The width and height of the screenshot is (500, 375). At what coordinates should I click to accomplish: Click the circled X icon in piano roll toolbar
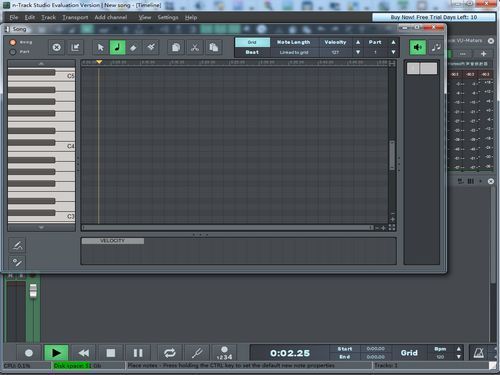point(57,48)
